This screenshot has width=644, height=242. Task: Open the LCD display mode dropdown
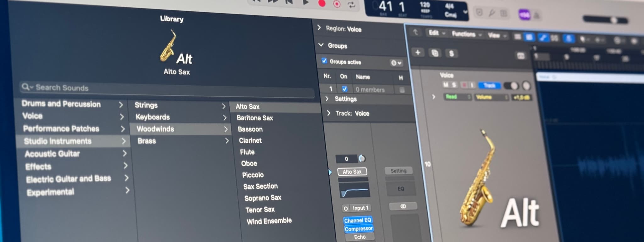[x=465, y=12]
